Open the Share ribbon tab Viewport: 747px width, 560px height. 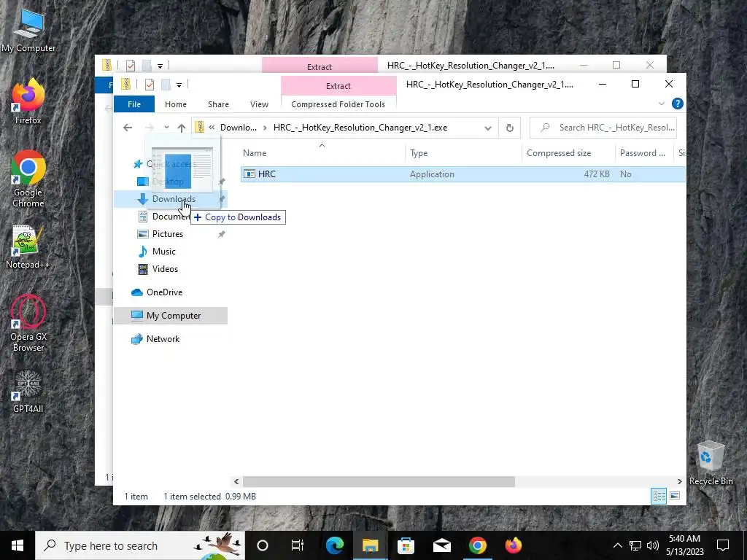[x=218, y=104]
